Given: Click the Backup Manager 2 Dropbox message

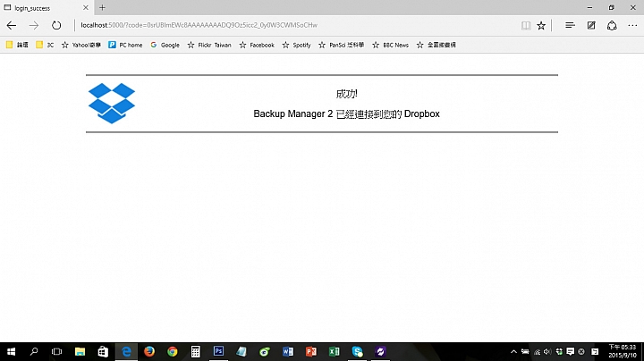Looking at the screenshot, I should pos(346,113).
